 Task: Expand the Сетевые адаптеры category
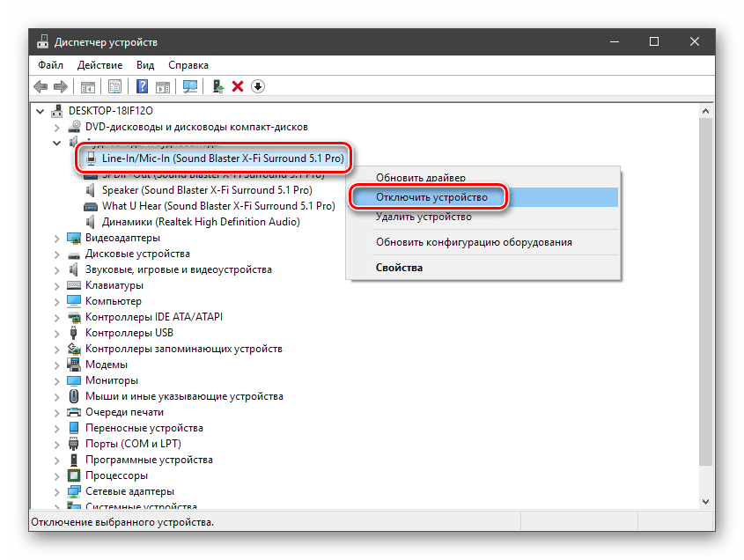tap(58, 491)
